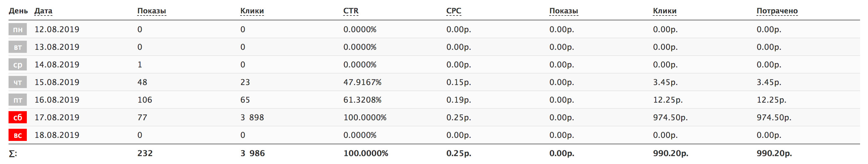868x164 pixels.
Task: Click the 61.3208% CTR value
Action: click(x=362, y=100)
